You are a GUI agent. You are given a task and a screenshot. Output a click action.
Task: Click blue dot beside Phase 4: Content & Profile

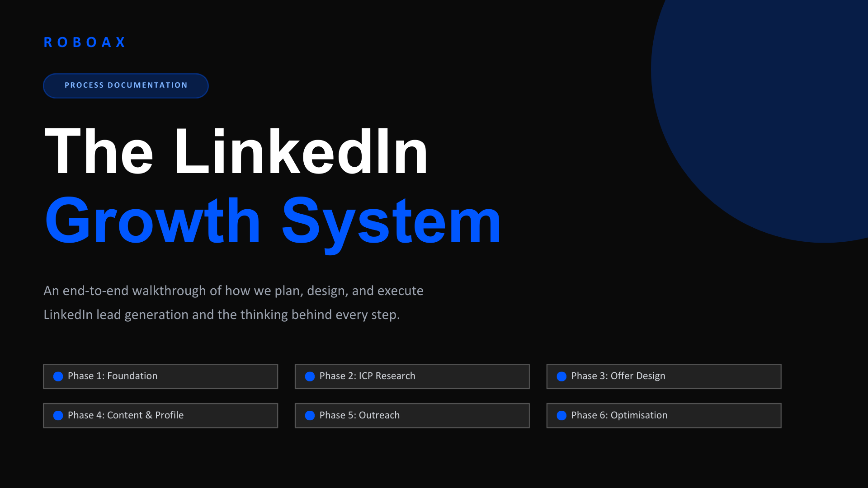(x=58, y=416)
